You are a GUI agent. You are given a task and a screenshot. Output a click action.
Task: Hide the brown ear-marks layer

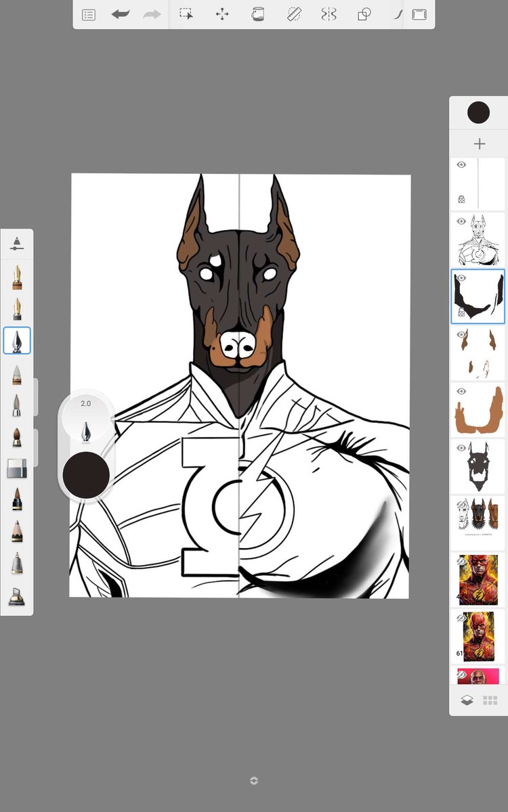click(x=461, y=334)
